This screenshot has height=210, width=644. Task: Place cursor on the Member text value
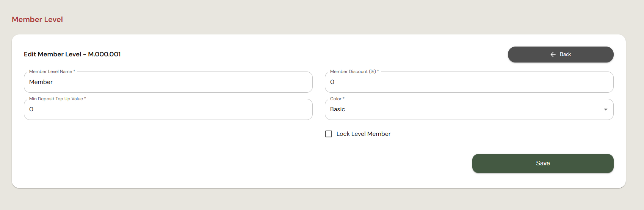coord(41,82)
